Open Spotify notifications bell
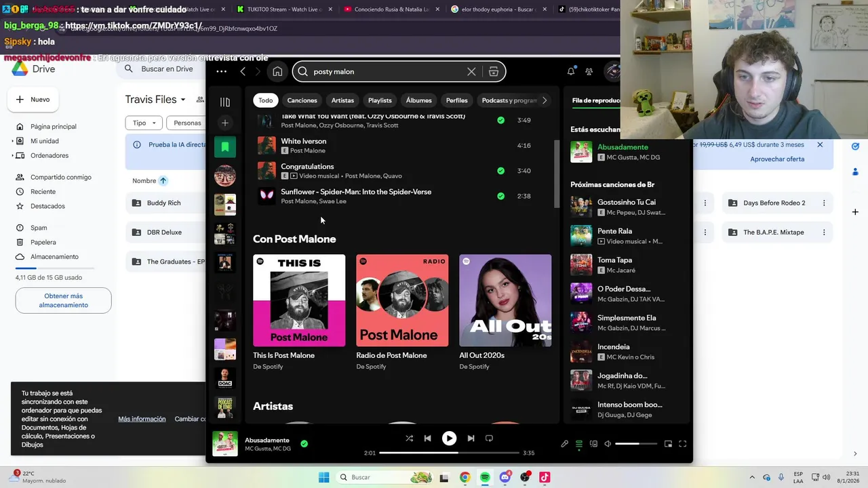The height and width of the screenshot is (488, 868). [571, 71]
